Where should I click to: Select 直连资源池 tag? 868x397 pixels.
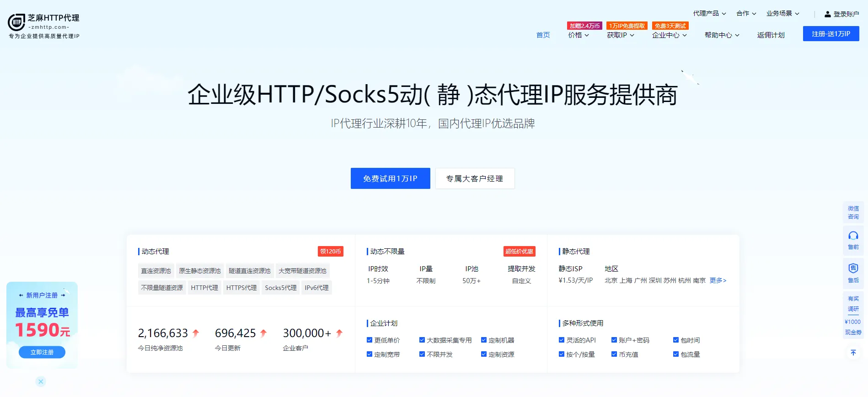click(x=156, y=271)
